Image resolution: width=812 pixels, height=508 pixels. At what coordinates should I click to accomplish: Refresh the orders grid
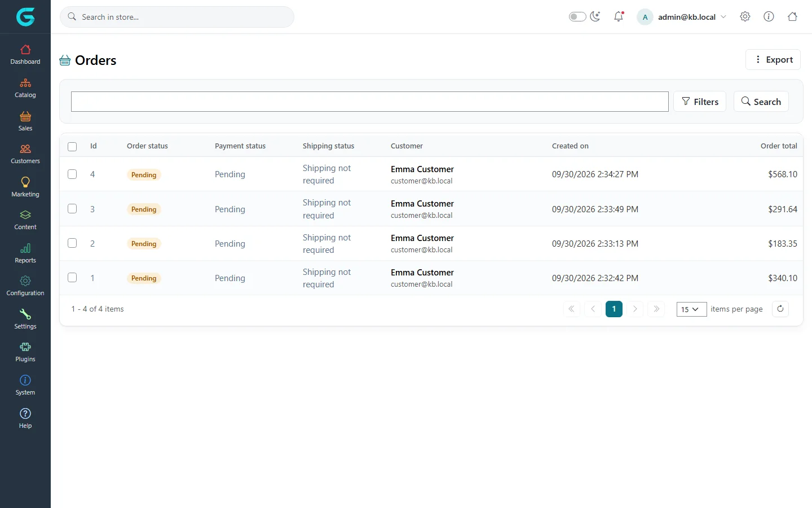coord(780,309)
